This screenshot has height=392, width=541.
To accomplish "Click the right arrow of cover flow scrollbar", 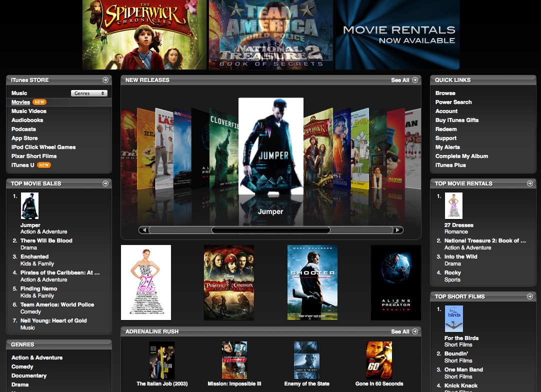I will [398, 230].
